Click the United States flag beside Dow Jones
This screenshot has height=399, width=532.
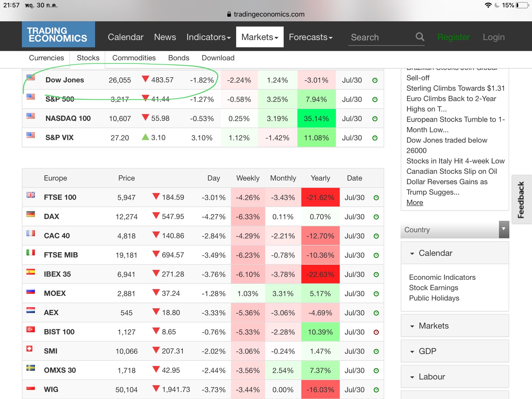click(x=31, y=77)
